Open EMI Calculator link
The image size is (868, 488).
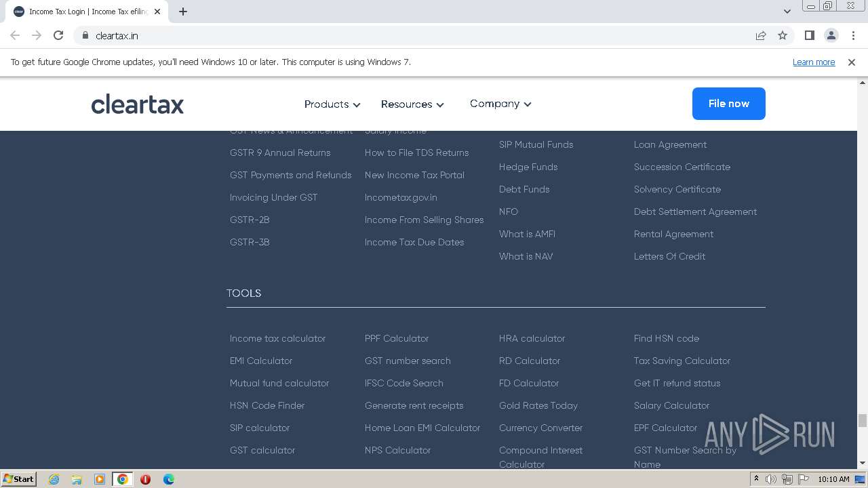(x=261, y=361)
